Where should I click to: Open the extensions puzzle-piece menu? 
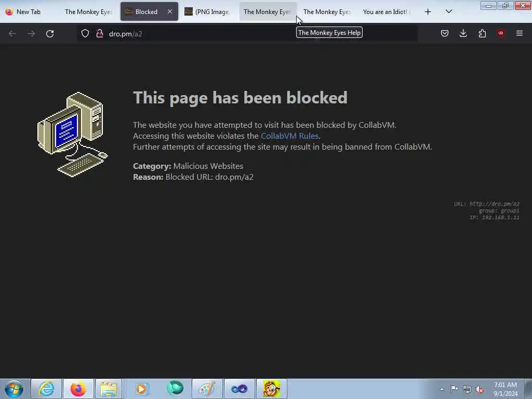point(482,33)
